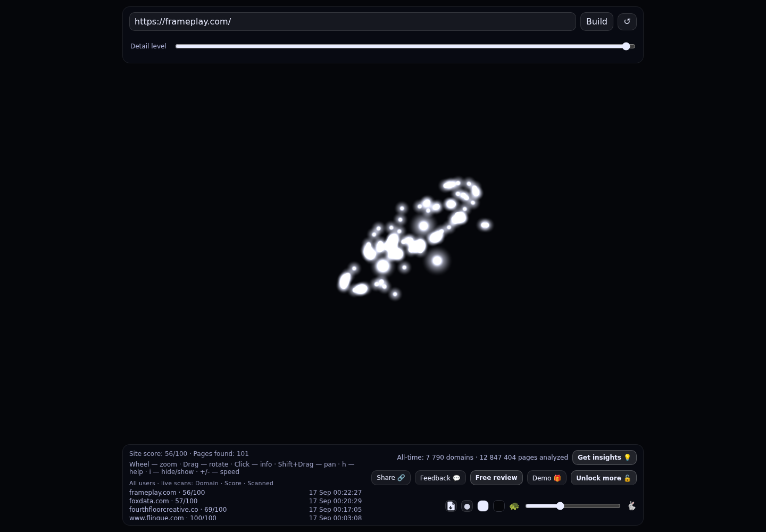
Task: Click the large glowing node at cluster center
Action: click(x=423, y=226)
